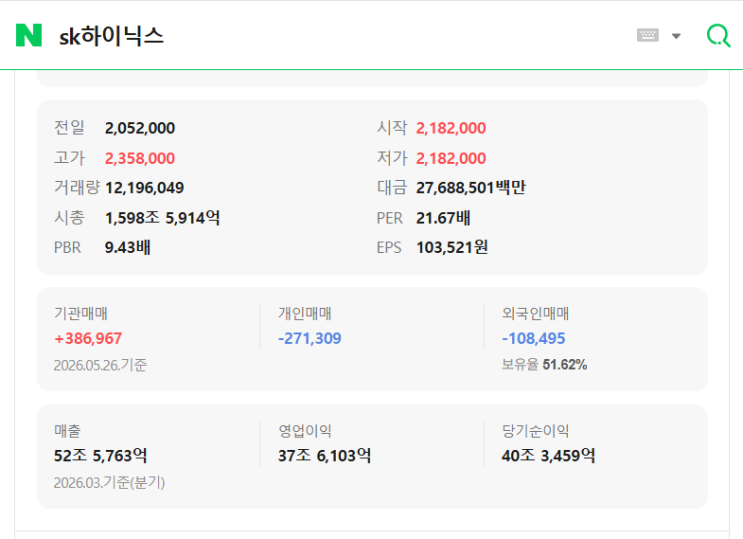This screenshot has height=539, width=743.
Task: Click the 외국인매매 label
Action: tap(535, 313)
